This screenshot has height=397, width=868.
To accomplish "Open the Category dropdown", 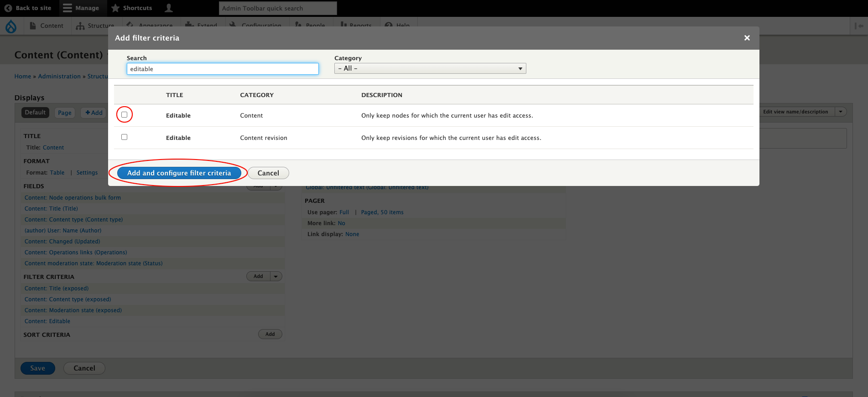I will (x=430, y=68).
